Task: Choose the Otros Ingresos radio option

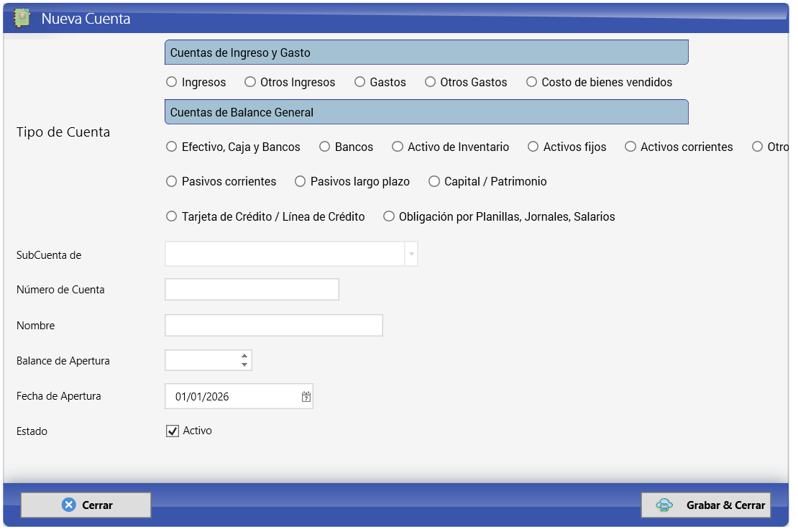Action: [250, 82]
